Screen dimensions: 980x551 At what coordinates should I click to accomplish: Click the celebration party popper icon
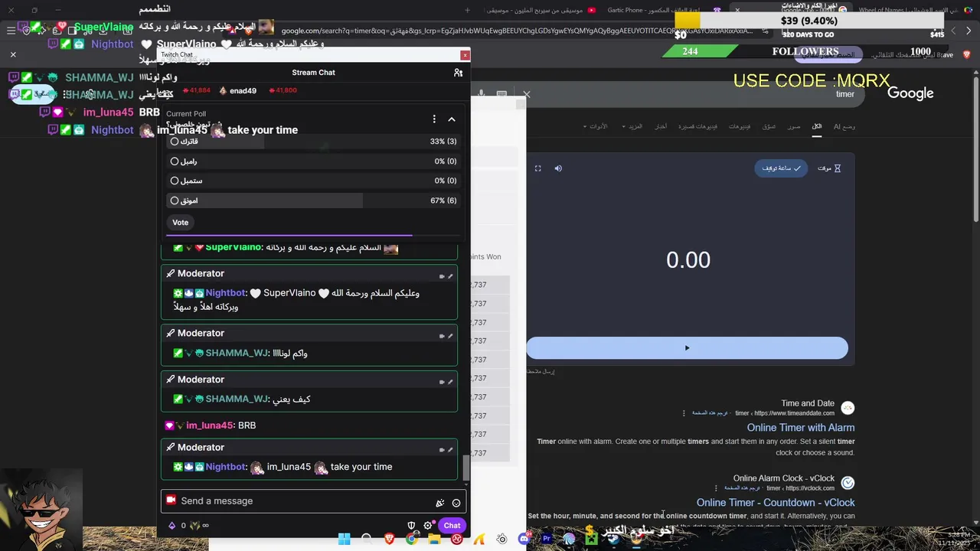(x=440, y=503)
